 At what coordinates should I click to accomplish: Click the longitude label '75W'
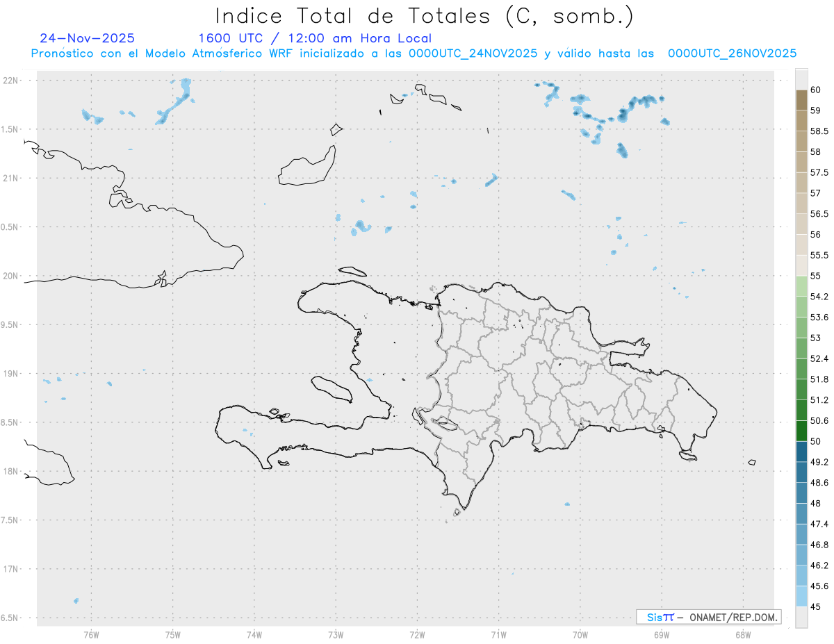pos(172,634)
